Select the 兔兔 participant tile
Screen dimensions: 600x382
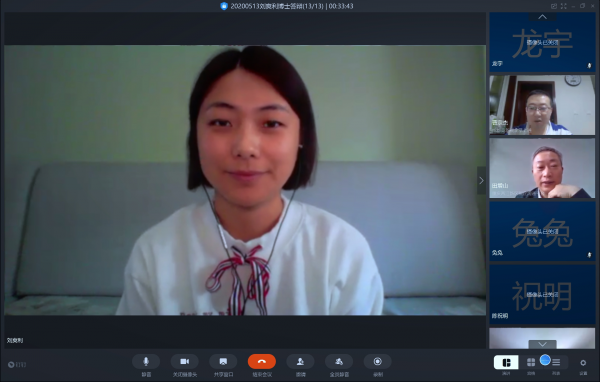tap(542, 231)
